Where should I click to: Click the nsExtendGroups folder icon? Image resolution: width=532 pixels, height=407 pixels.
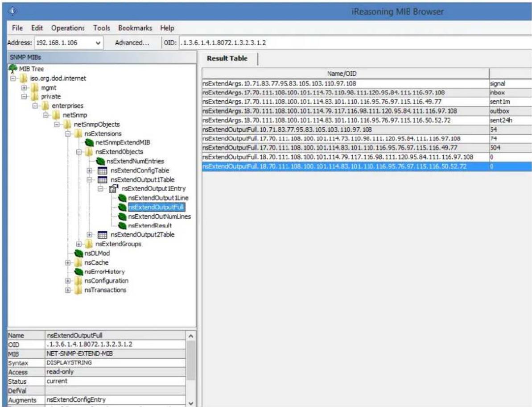click(89, 244)
